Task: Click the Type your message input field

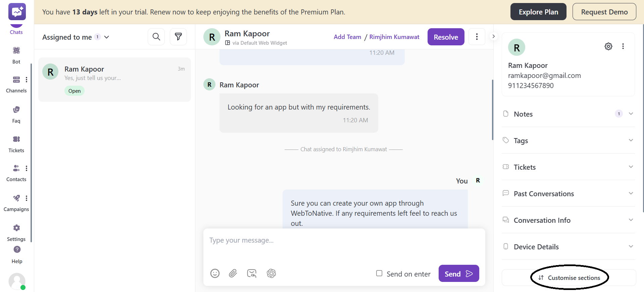Action: pos(344,245)
